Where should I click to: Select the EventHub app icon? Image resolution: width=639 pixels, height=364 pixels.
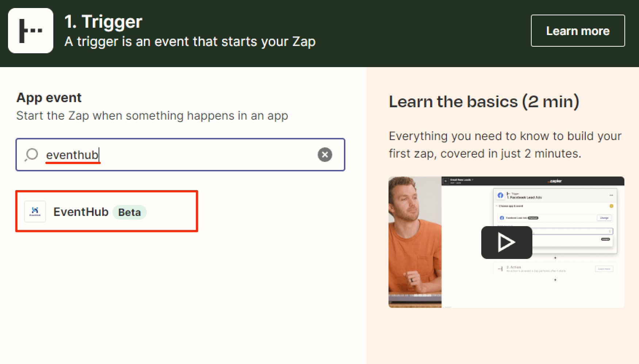(35, 212)
